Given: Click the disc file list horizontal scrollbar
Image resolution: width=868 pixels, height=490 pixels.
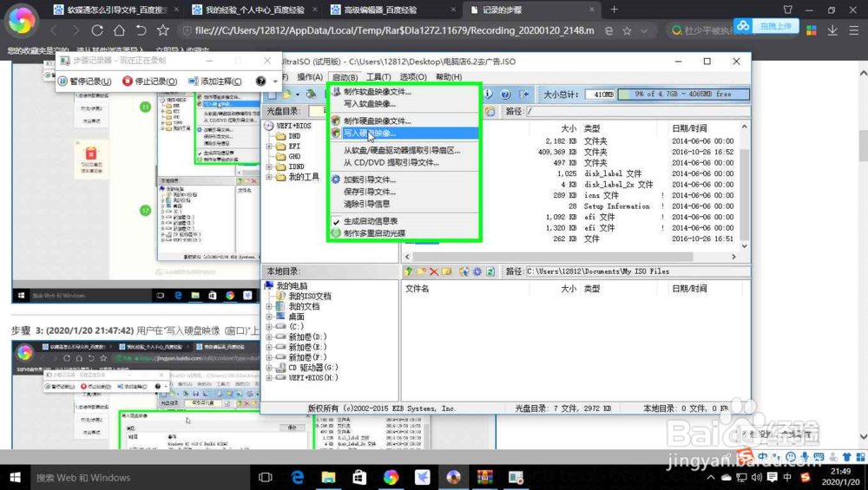Looking at the screenshot, I should tap(552, 257).
